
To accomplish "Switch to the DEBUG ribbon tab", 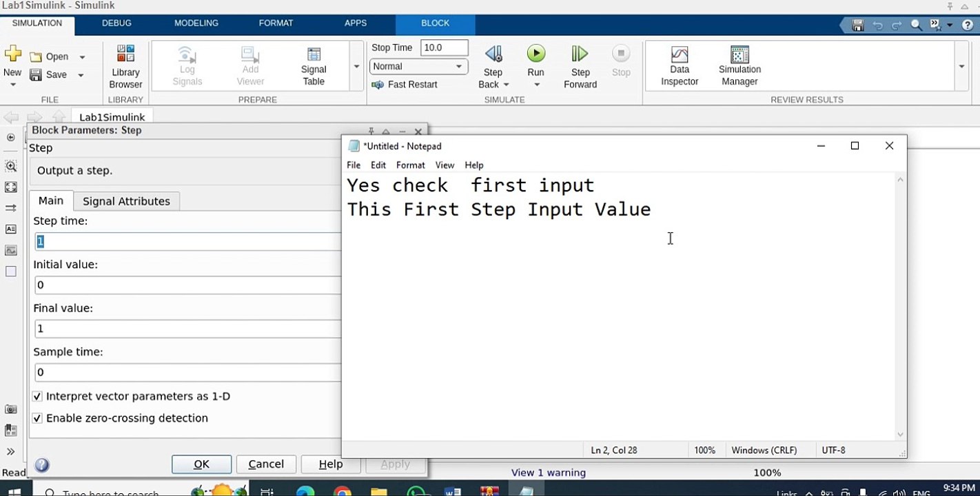I will point(116,23).
